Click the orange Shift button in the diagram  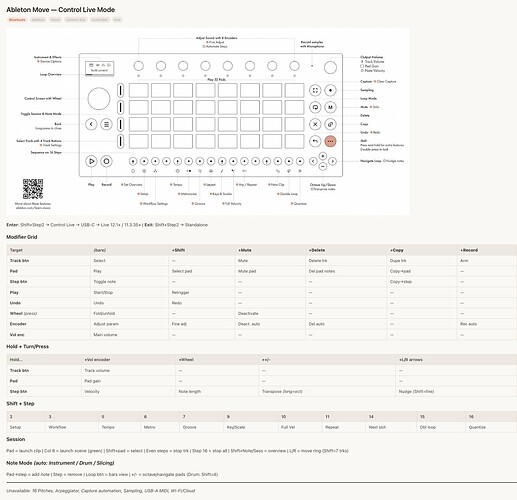[330, 141]
